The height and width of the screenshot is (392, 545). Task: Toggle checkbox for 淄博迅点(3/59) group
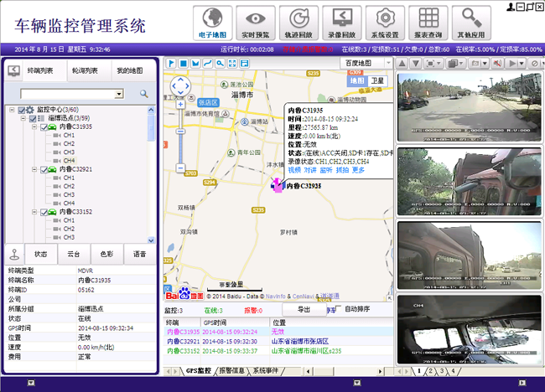click(x=33, y=118)
